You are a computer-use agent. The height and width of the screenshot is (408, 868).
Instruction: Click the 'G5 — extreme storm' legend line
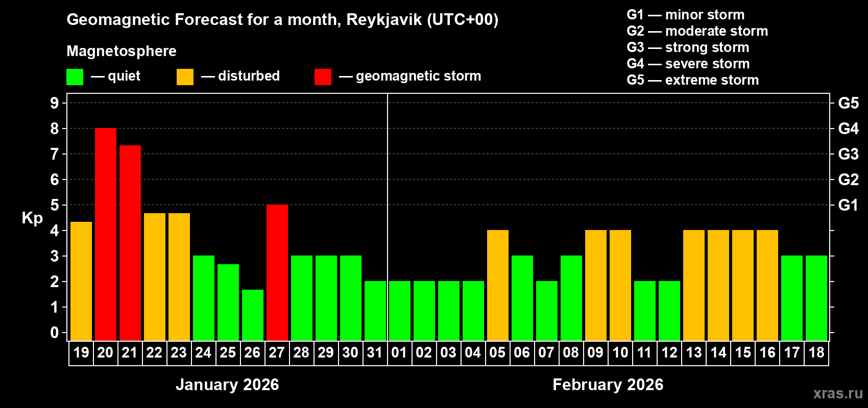point(693,80)
